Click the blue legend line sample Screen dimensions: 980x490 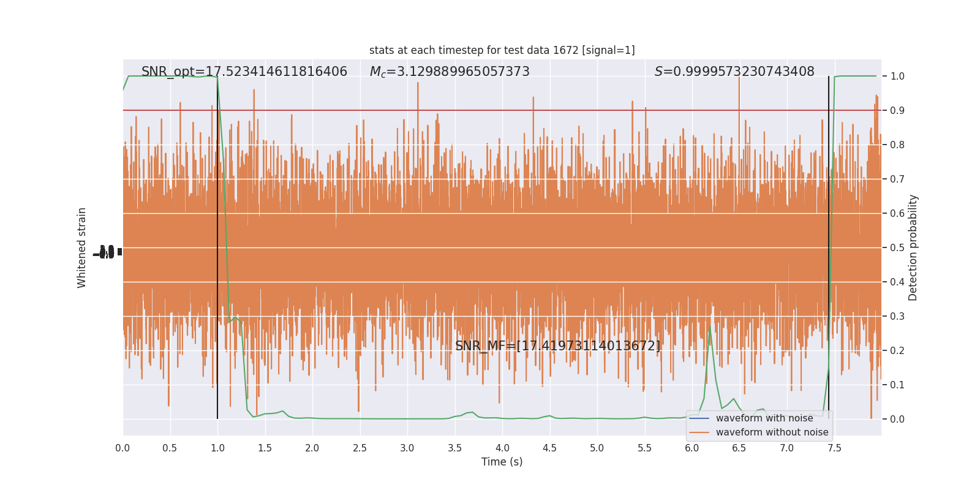(699, 418)
